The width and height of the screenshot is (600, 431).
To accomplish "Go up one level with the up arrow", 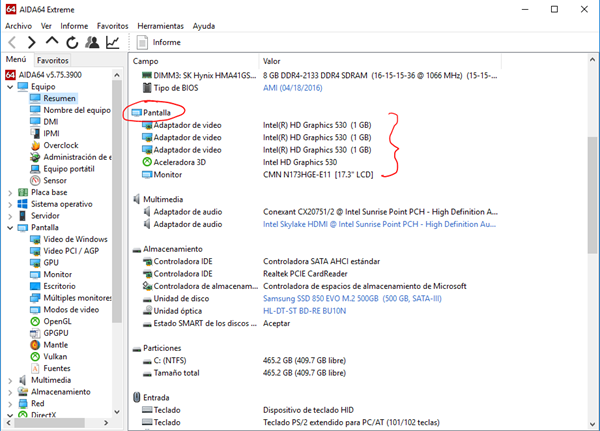I will tap(52, 42).
